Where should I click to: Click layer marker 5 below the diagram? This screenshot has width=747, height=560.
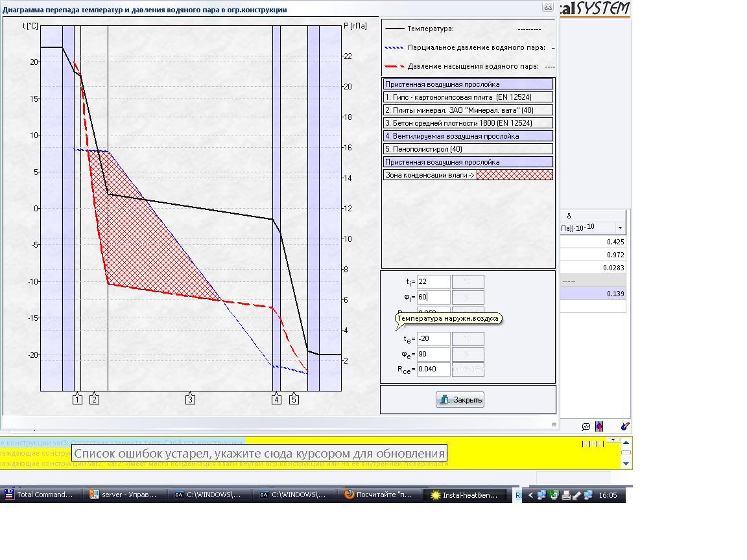[x=294, y=399]
